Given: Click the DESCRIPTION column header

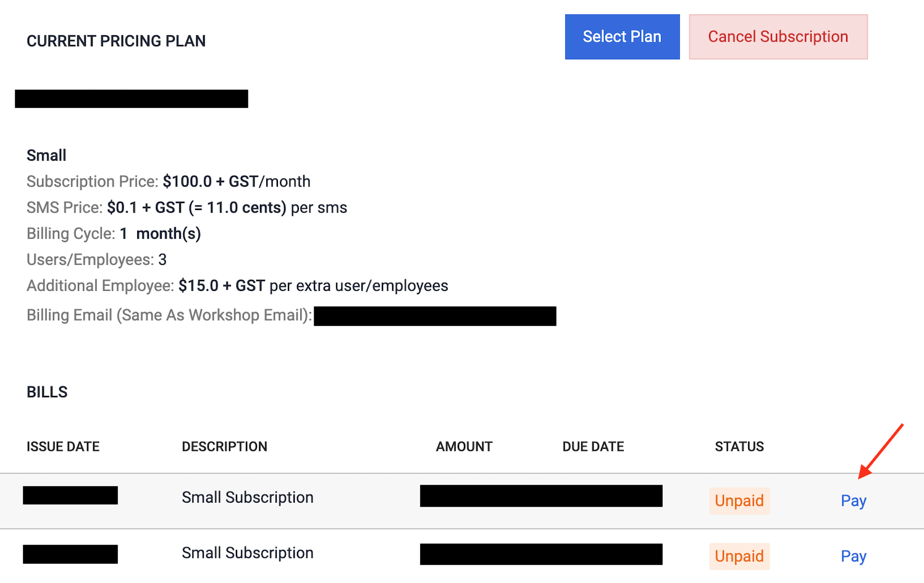Looking at the screenshot, I should (224, 447).
